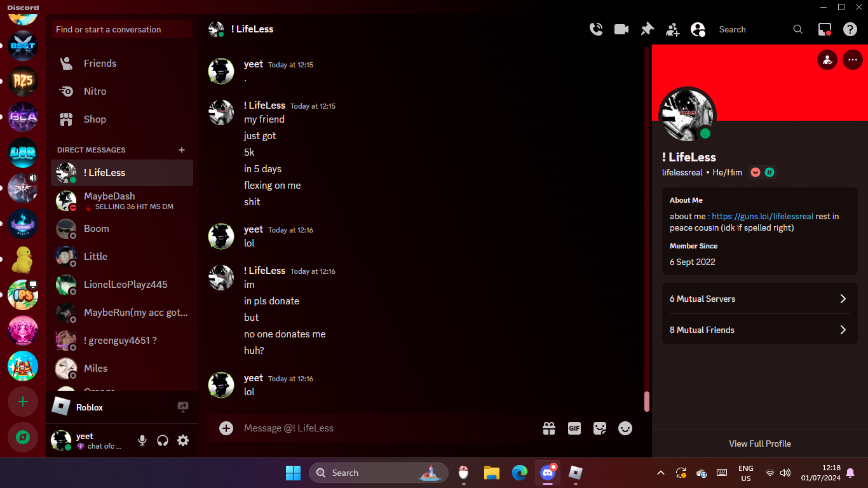This screenshot has width=868, height=488.
Task: Click the "no one donates me" message
Action: pyautogui.click(x=285, y=334)
